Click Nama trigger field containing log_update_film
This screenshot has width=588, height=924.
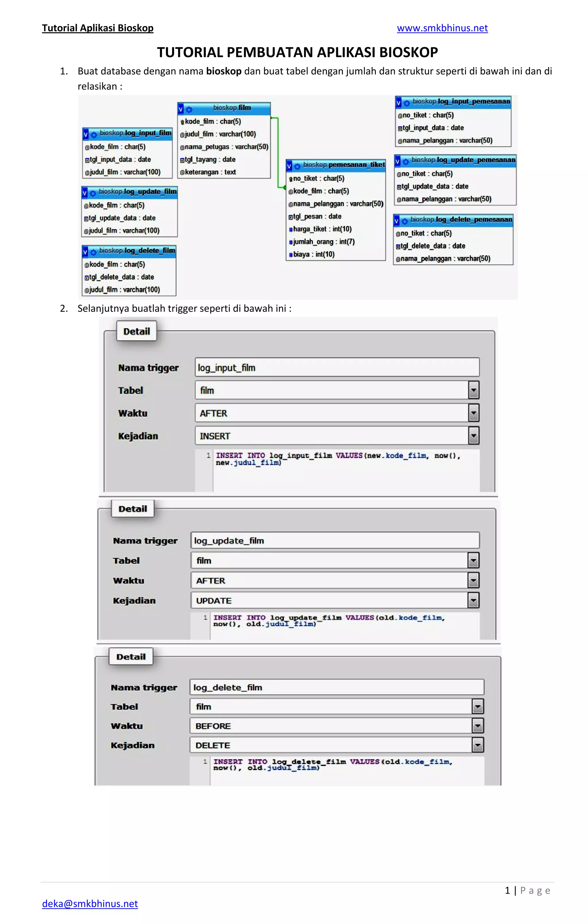click(x=335, y=540)
